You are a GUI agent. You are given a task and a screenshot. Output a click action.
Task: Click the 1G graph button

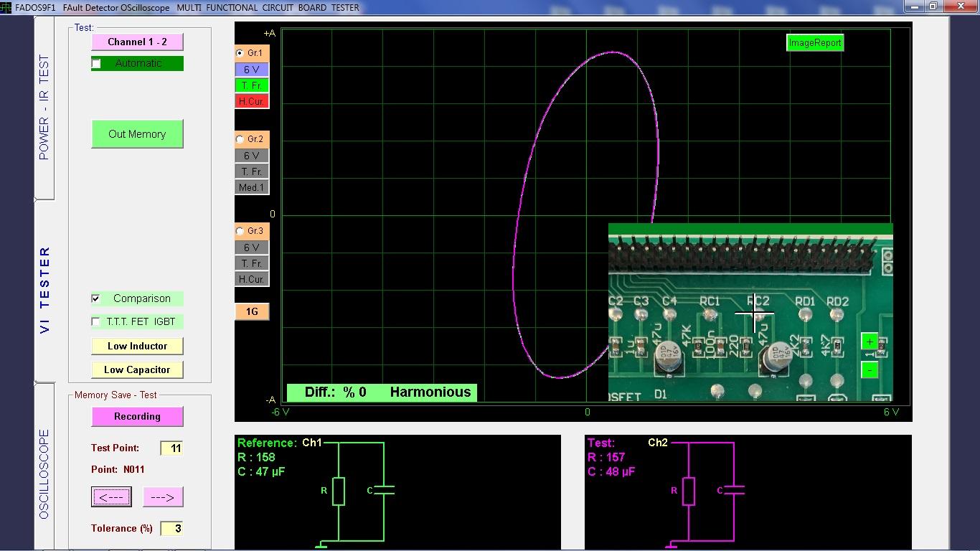(x=252, y=311)
